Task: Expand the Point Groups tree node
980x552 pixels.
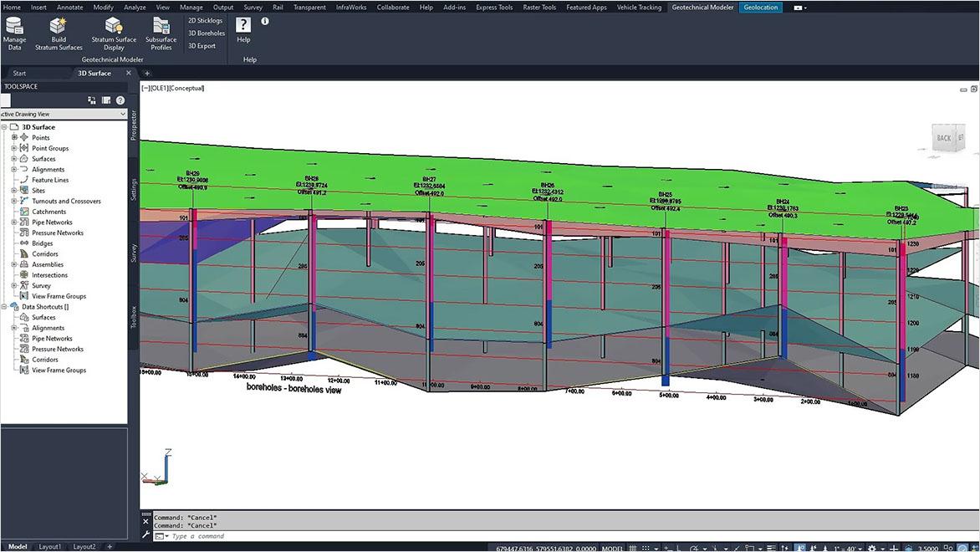Action: pyautogui.click(x=13, y=148)
